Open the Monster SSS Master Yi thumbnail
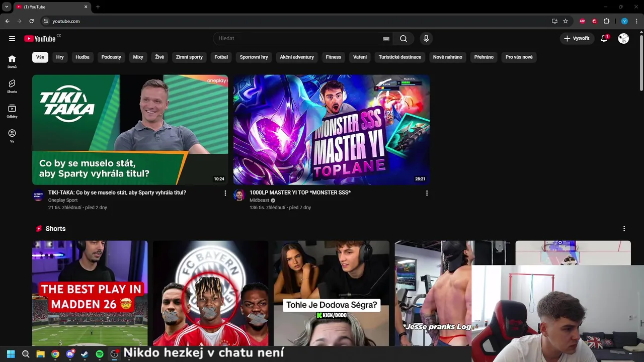This screenshot has height=362, width=644. (x=331, y=130)
